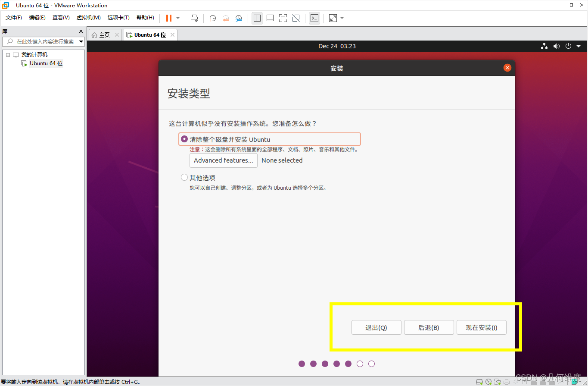Image resolution: width=588 pixels, height=386 pixels.
Task: Open the 选项卡(T) menu
Action: pyautogui.click(x=118, y=18)
